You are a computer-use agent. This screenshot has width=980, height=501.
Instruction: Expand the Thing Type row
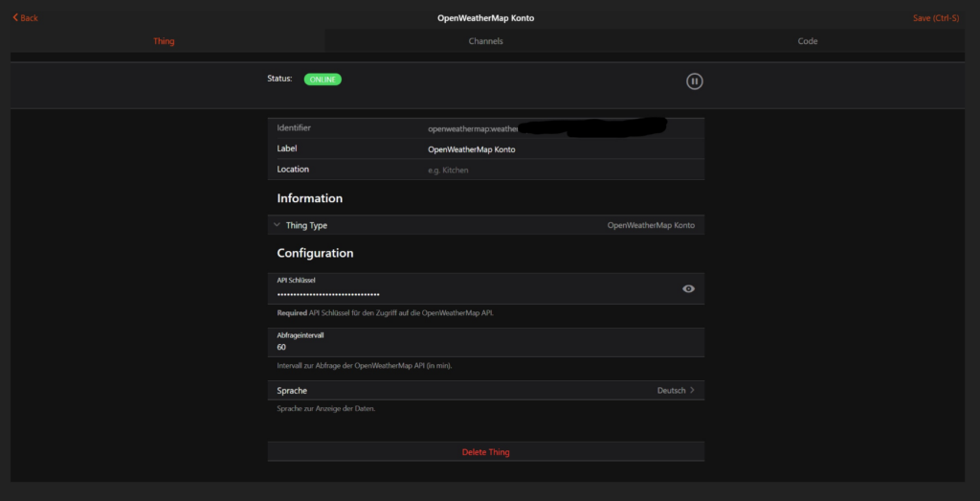point(485,225)
